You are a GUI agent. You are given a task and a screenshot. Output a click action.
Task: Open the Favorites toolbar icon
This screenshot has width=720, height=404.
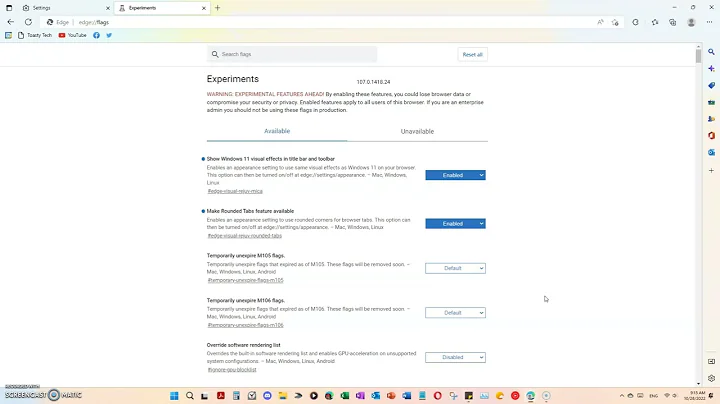[x=655, y=22]
